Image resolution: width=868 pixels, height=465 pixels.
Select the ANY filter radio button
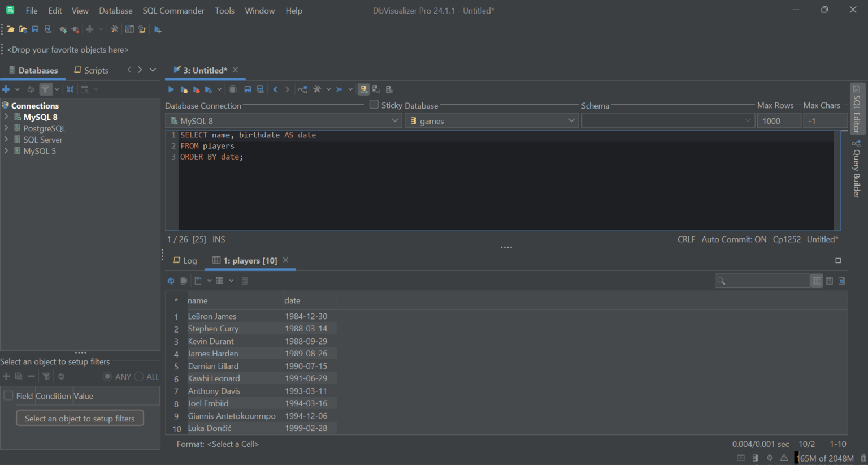[107, 376]
